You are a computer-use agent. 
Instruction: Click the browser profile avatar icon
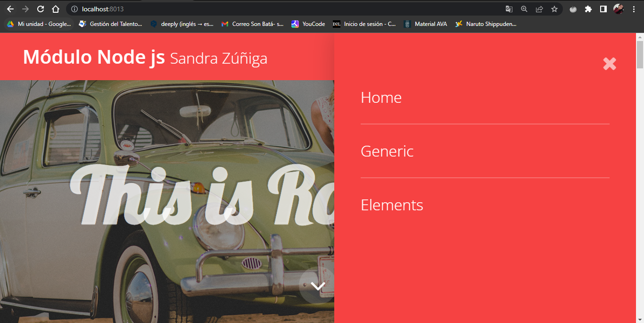(619, 9)
